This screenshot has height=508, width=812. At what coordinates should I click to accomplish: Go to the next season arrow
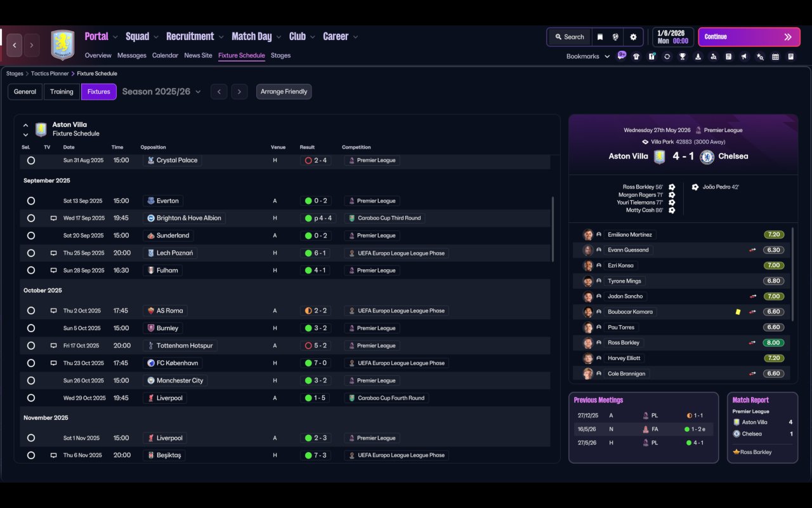[239, 91]
